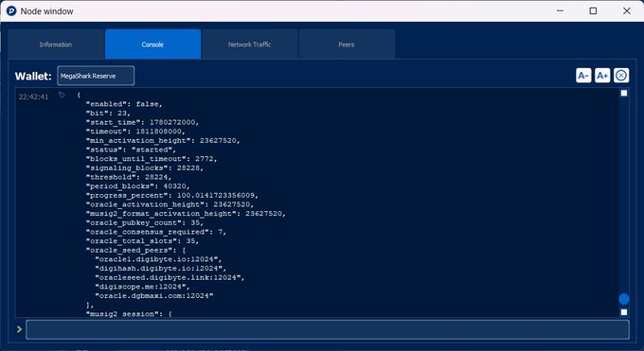Open the Wallet dropdown showing MegaShark Reserve
The height and width of the screenshot is (351, 644).
coord(96,76)
